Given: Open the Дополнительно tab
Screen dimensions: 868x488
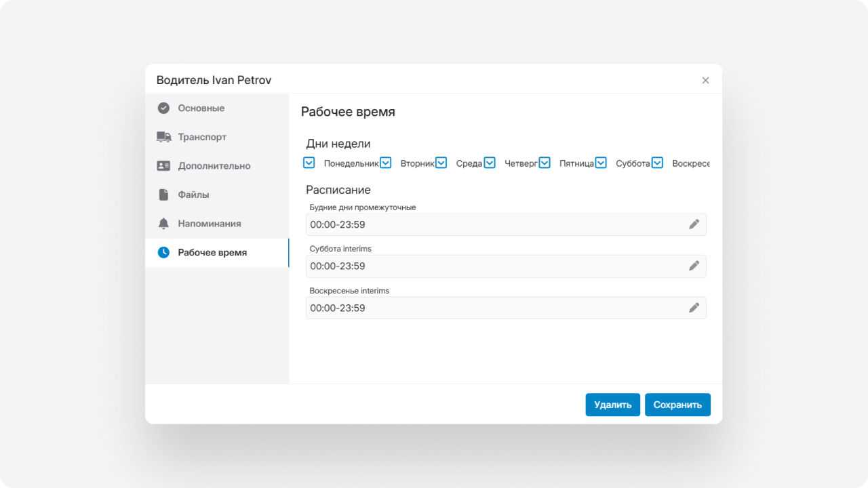Looking at the screenshot, I should (214, 166).
